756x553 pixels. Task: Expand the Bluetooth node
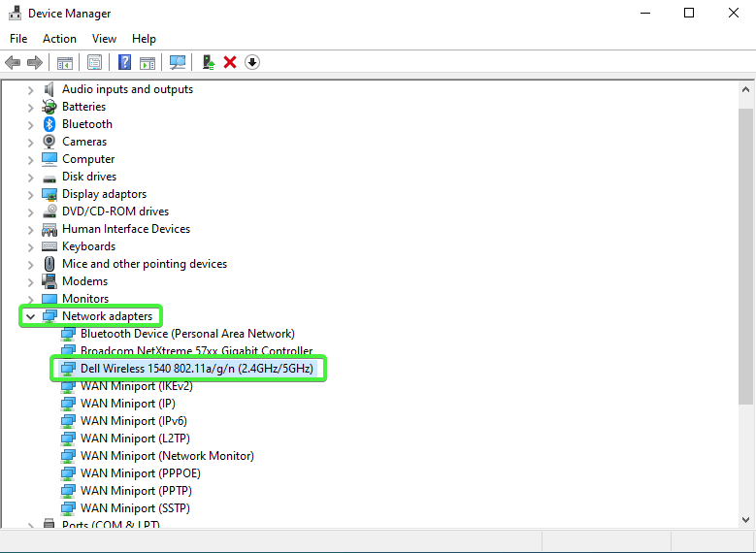tap(30, 125)
